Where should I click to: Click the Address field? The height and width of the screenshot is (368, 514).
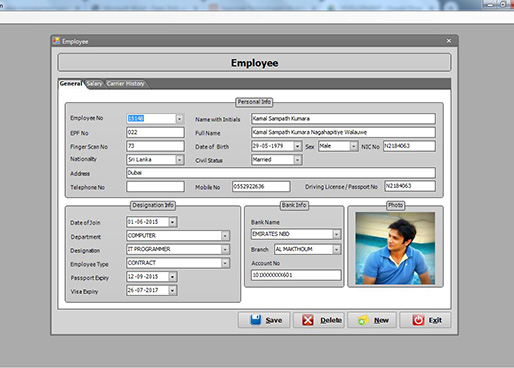(281, 173)
